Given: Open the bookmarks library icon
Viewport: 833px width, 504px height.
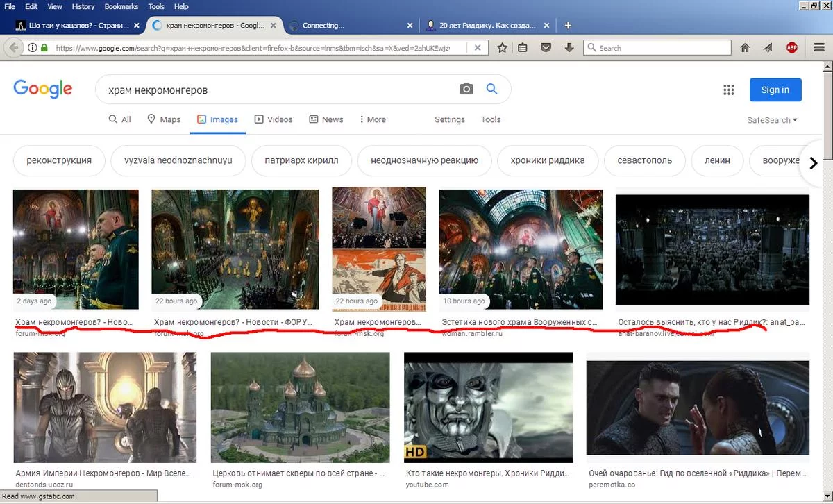Looking at the screenshot, I should click(523, 48).
